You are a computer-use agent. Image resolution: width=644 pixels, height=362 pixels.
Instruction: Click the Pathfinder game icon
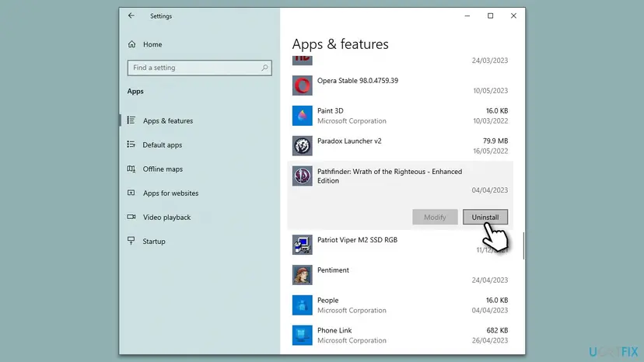pyautogui.click(x=303, y=176)
